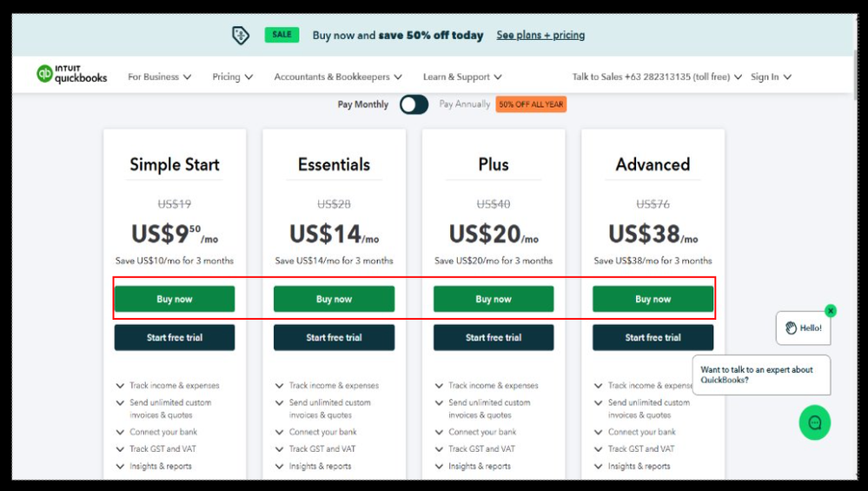Open Learn & Support menu

pos(462,77)
